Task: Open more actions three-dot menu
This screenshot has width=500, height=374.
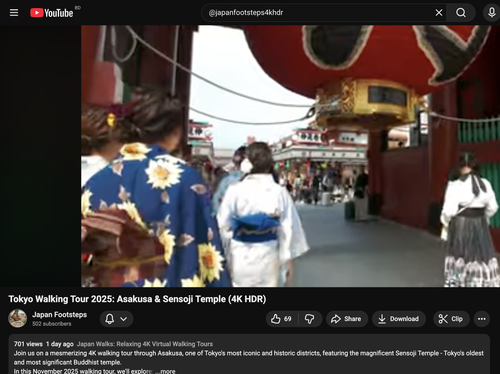Action: tap(482, 319)
